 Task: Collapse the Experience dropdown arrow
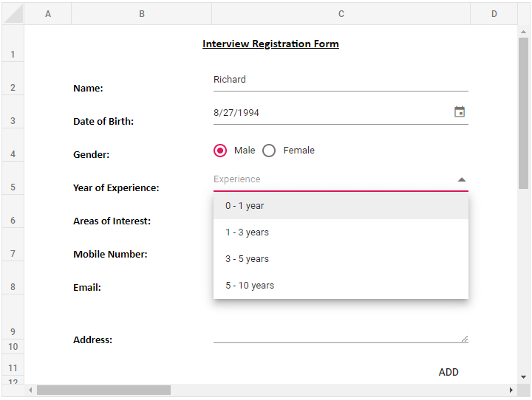[x=462, y=179]
